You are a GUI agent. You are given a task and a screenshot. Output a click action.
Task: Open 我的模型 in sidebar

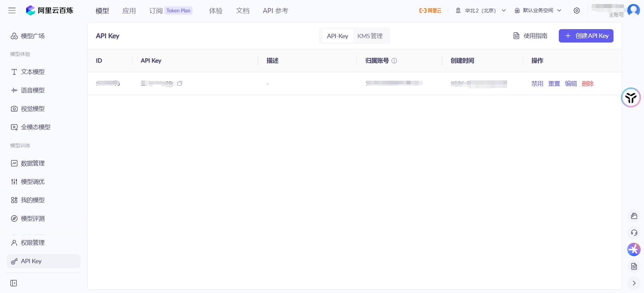click(44, 200)
